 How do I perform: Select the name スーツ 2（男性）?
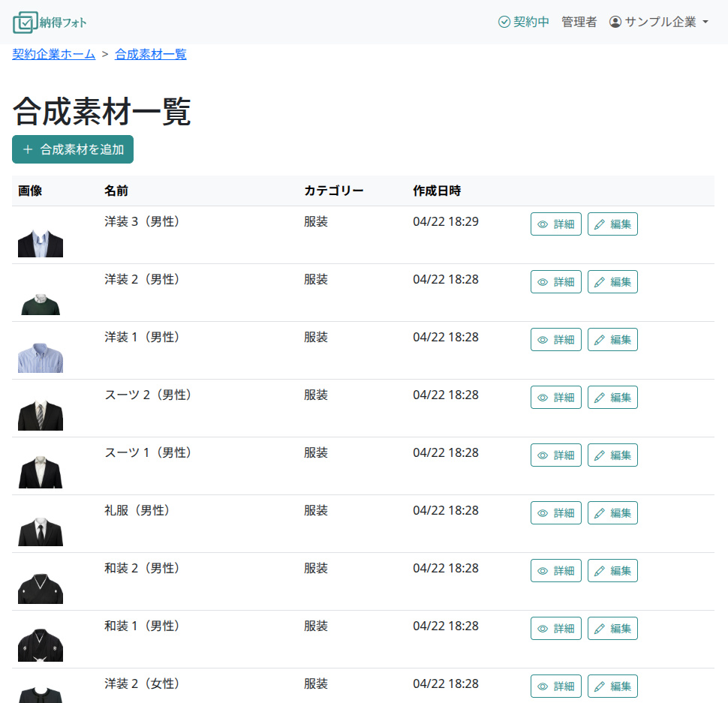pos(148,395)
